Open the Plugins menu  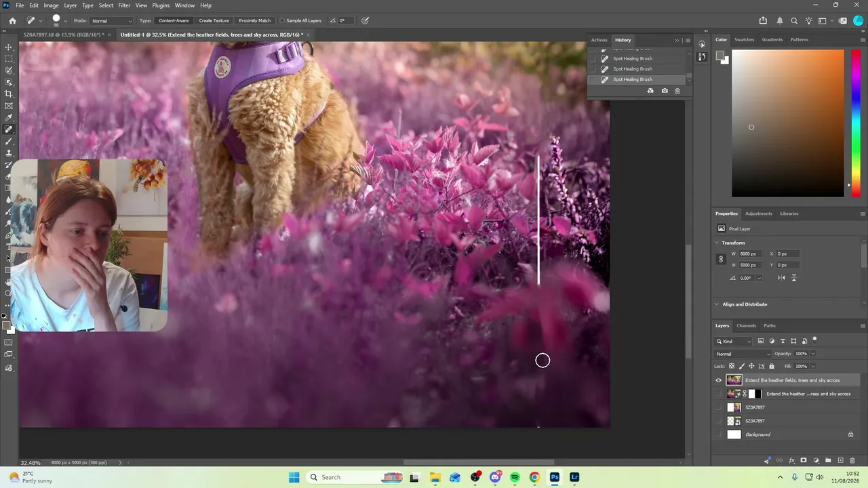pyautogui.click(x=161, y=5)
